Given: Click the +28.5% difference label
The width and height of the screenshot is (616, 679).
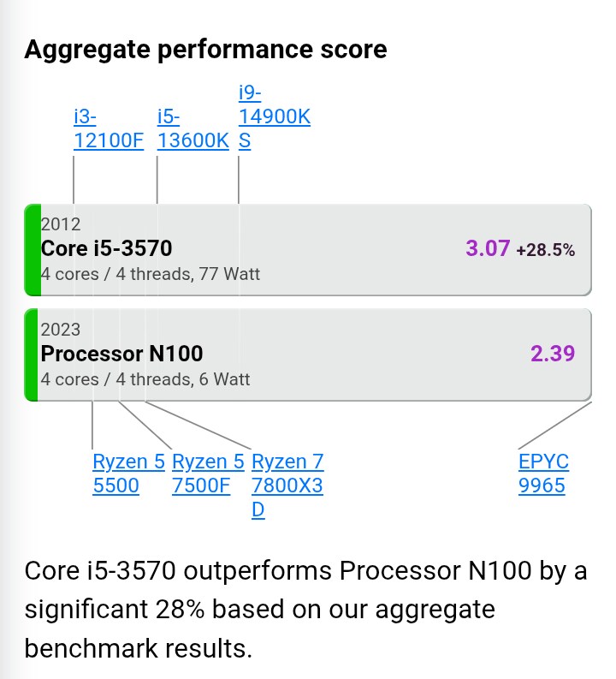Looking at the screenshot, I should (x=546, y=250).
